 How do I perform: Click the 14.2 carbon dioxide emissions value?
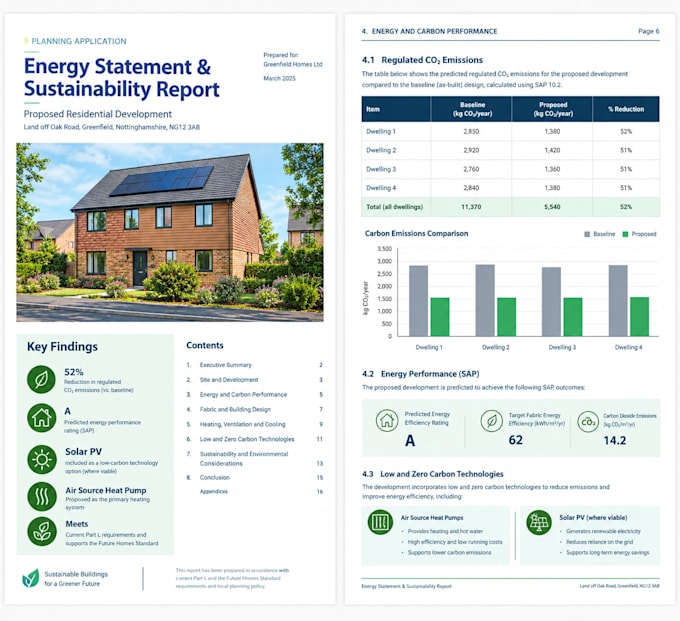[615, 441]
